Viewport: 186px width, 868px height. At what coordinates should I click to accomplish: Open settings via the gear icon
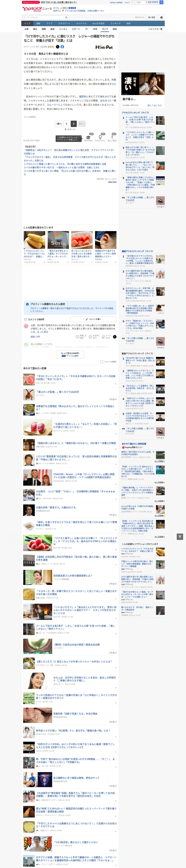[161, 18]
